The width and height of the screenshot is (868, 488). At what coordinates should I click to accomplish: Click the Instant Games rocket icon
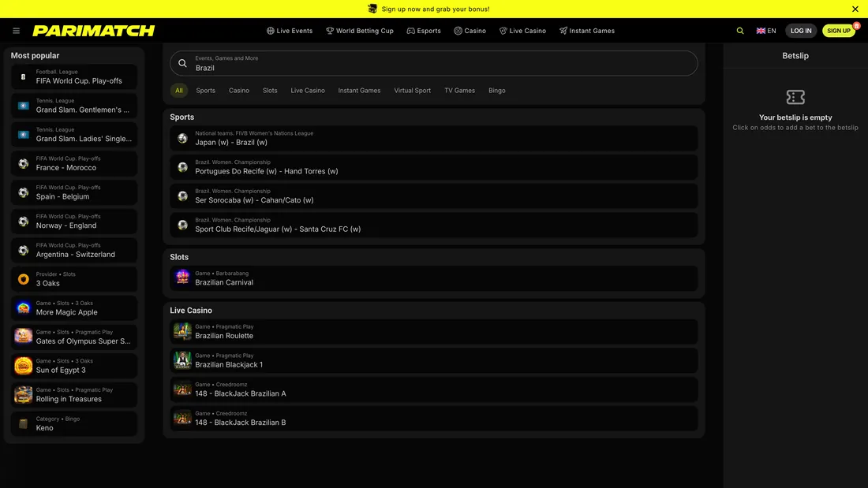tap(563, 31)
